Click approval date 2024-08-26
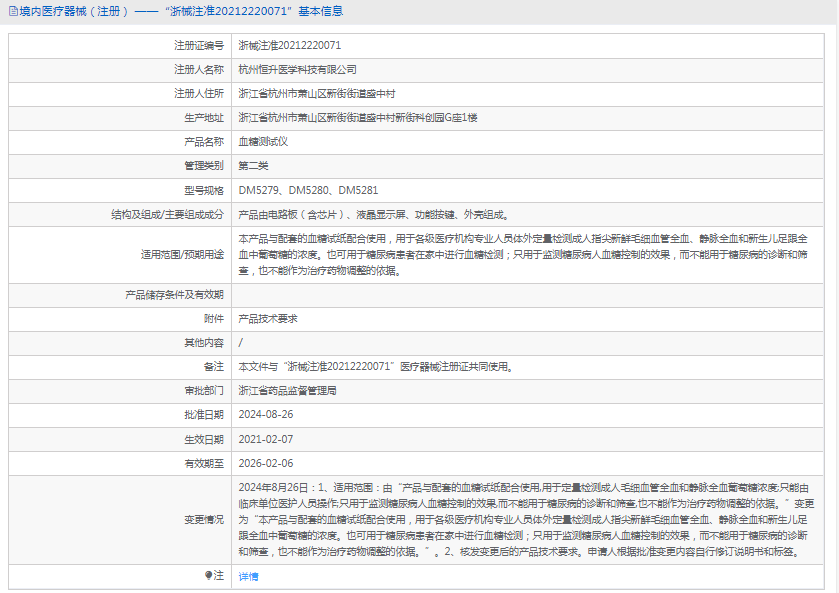 (x=266, y=415)
